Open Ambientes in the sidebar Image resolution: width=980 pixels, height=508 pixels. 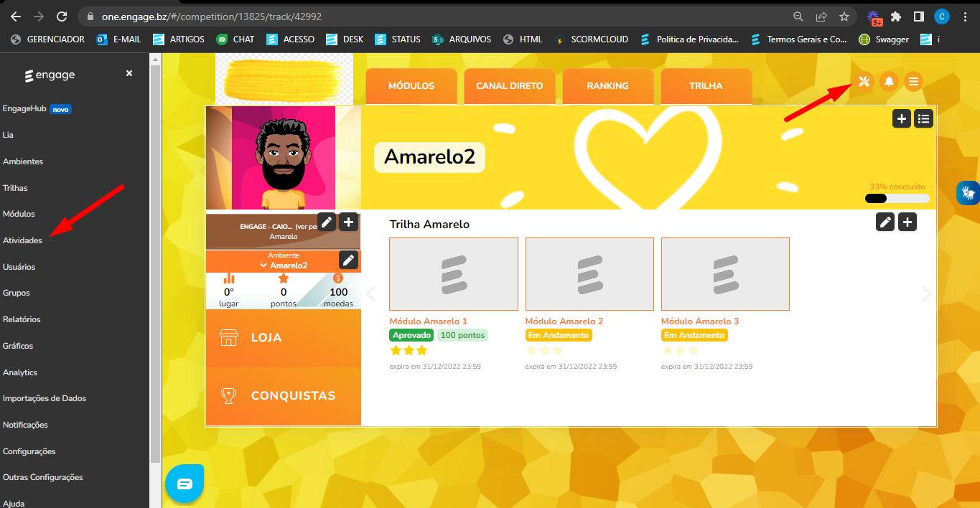coord(23,161)
